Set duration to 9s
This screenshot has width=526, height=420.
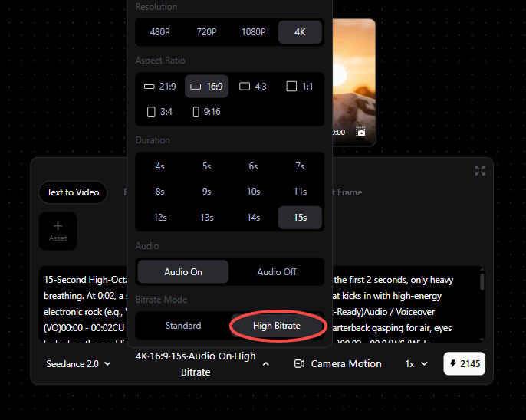pyautogui.click(x=206, y=192)
